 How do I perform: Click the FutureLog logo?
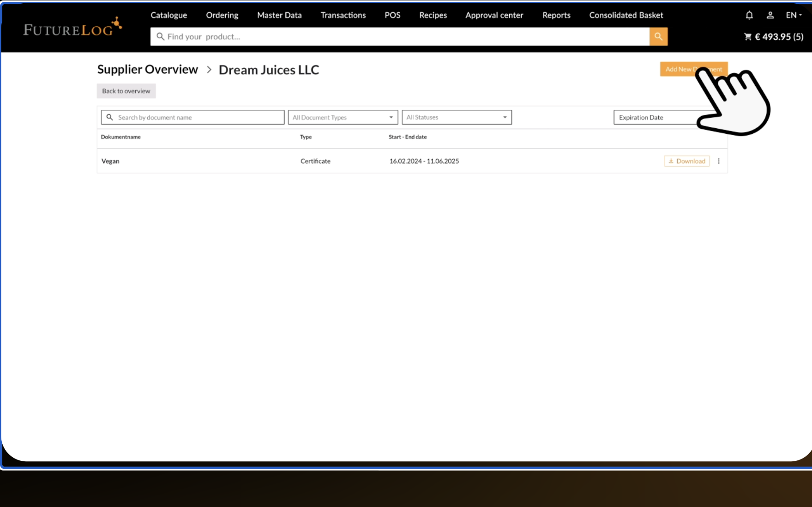click(x=72, y=28)
